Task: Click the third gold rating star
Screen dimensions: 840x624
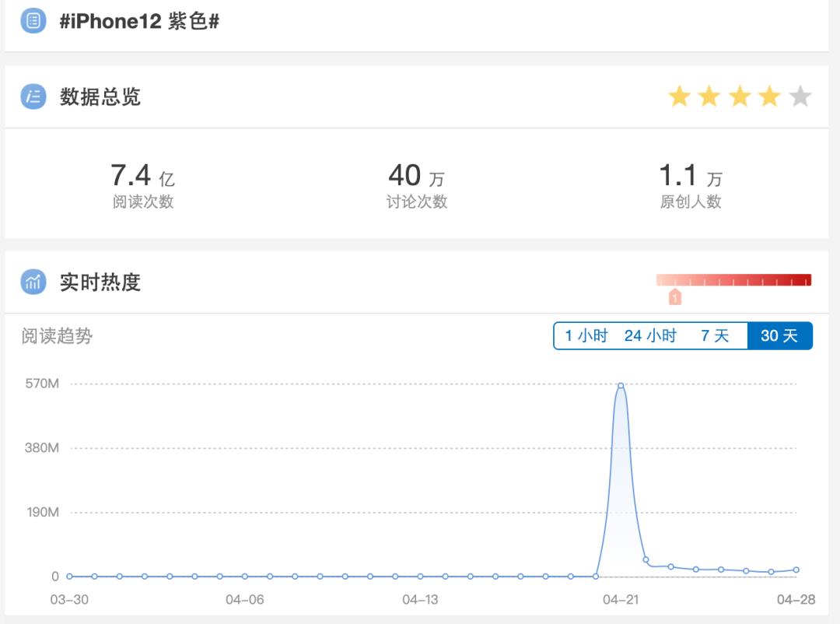Action: [740, 96]
